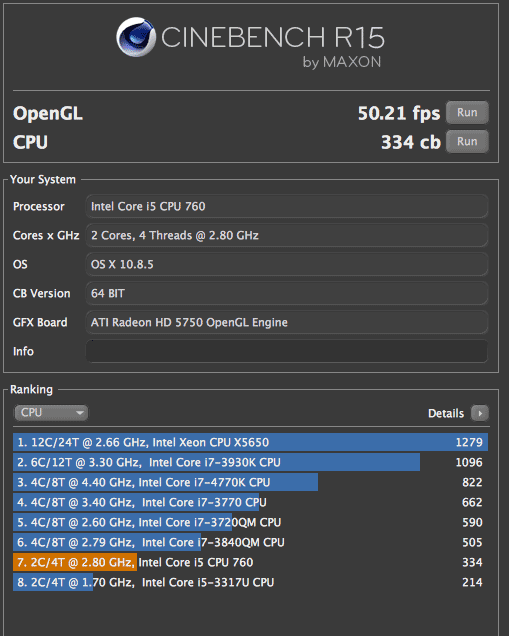Click the GFX Board ATI Radeon field
Screen dimensions: 509x636
(x=287, y=322)
